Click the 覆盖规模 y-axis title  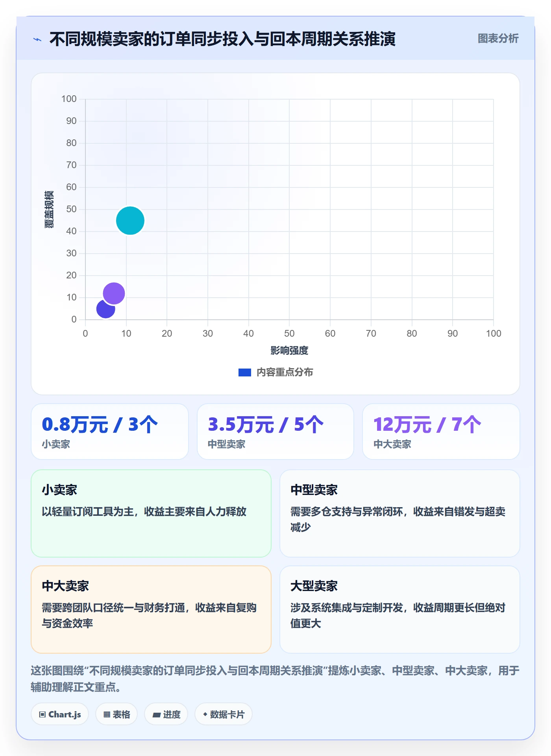(x=49, y=209)
